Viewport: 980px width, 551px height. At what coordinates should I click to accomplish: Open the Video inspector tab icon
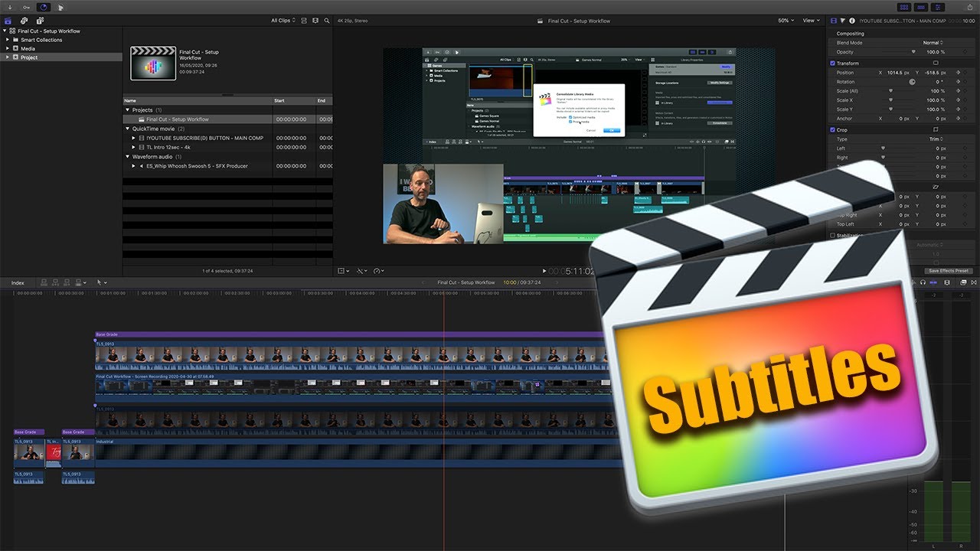point(833,21)
